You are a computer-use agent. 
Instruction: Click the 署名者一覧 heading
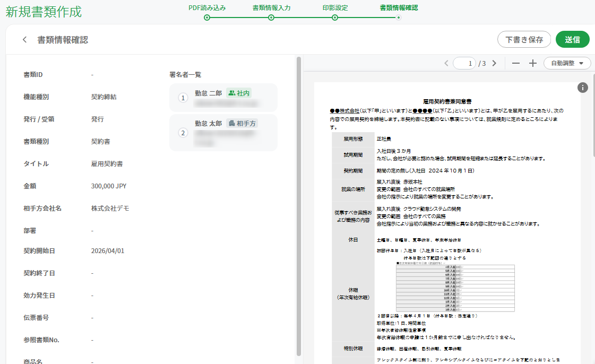[185, 75]
